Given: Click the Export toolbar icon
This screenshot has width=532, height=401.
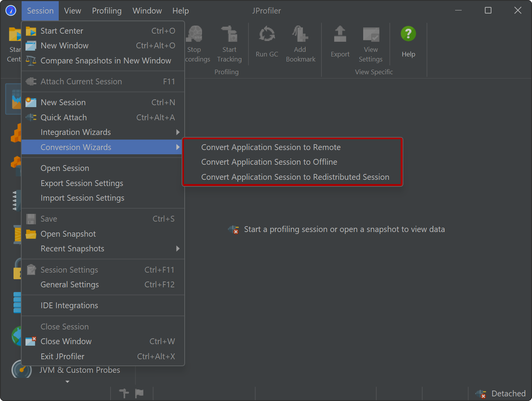Looking at the screenshot, I should tap(340, 34).
